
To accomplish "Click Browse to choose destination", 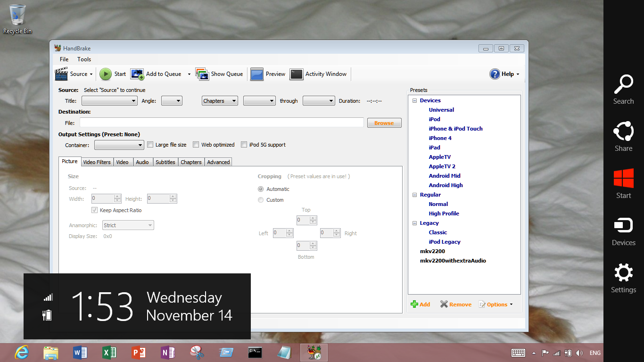I will (x=384, y=123).
